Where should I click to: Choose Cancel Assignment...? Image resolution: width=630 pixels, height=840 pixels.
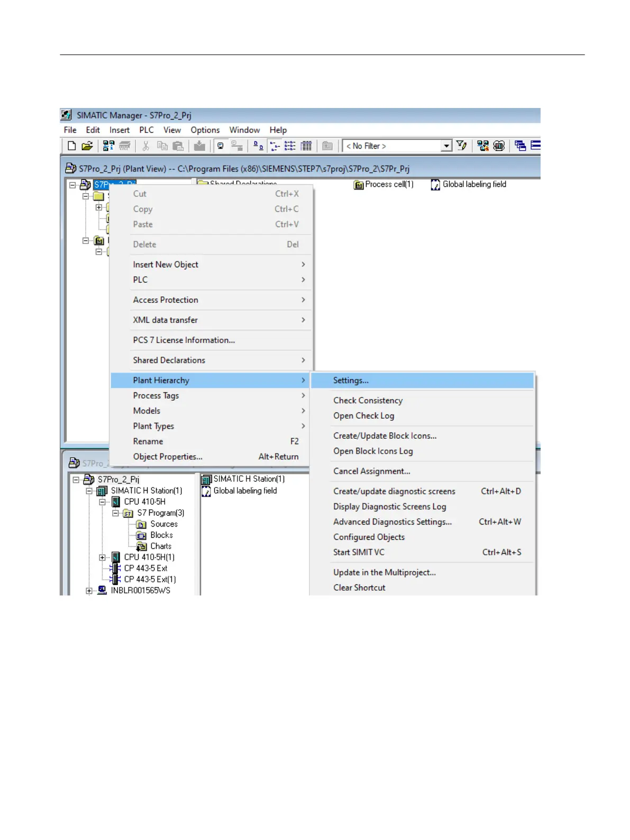pyautogui.click(x=422, y=472)
